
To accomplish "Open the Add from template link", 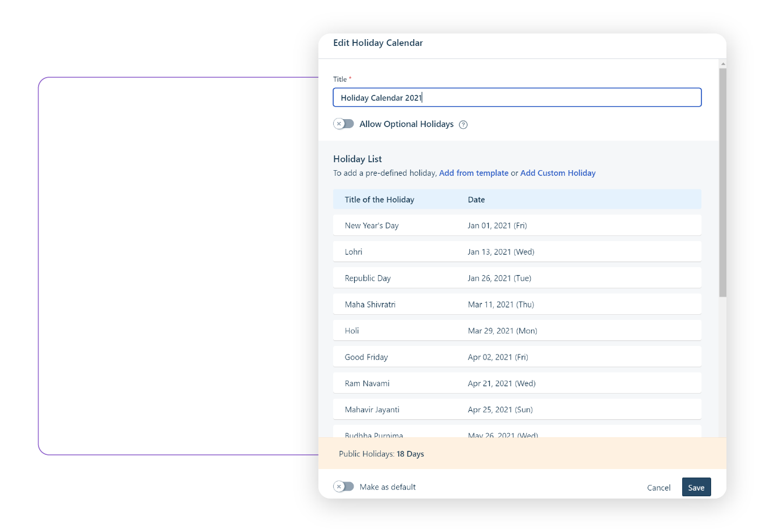I will (473, 173).
